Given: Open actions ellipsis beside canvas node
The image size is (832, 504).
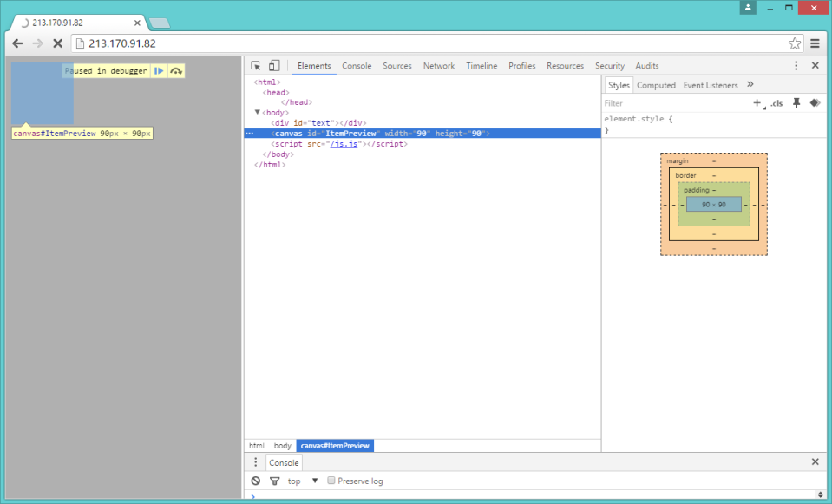Looking at the screenshot, I should (249, 134).
